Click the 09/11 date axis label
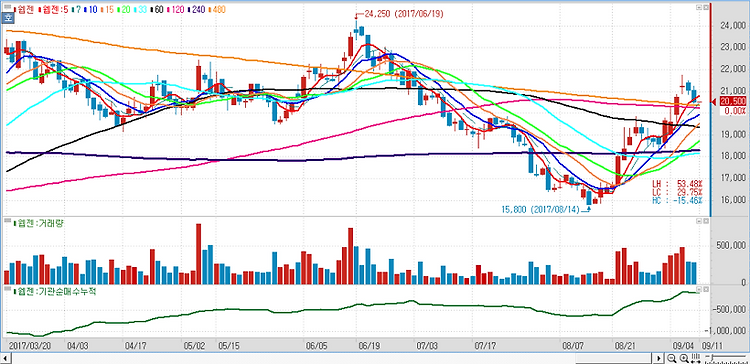 pos(712,345)
